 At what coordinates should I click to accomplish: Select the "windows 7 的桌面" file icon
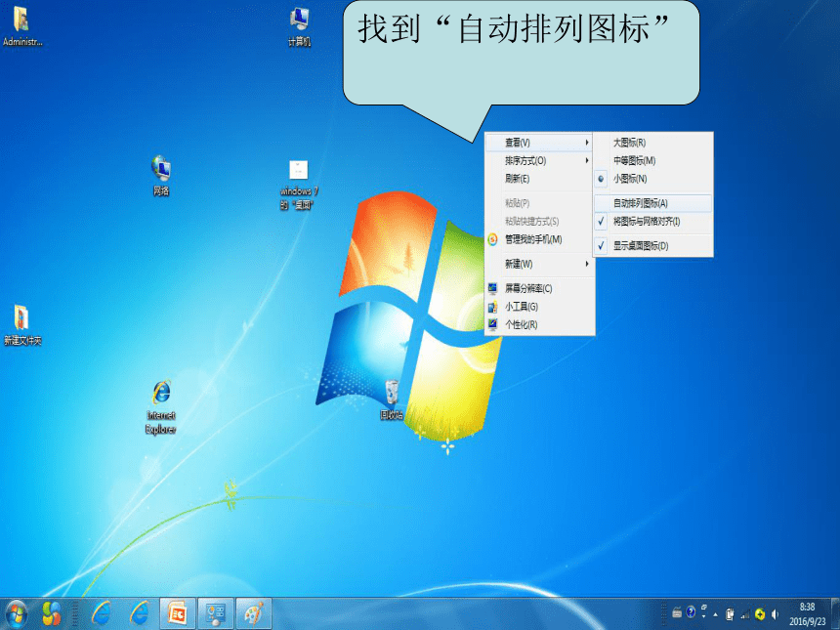(x=298, y=185)
